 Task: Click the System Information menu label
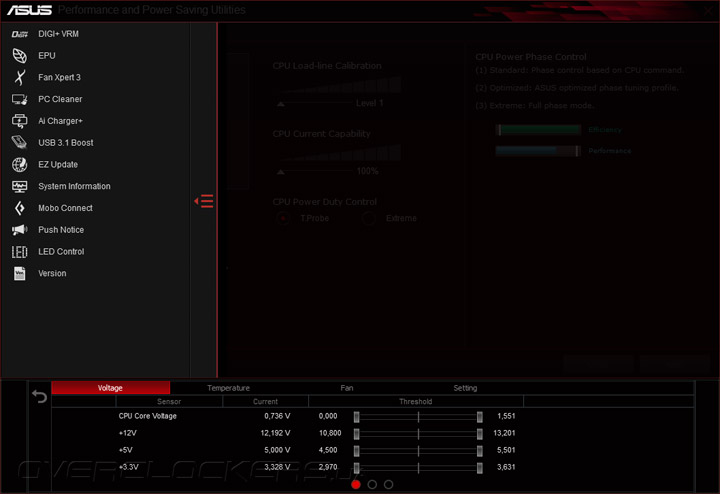[74, 186]
